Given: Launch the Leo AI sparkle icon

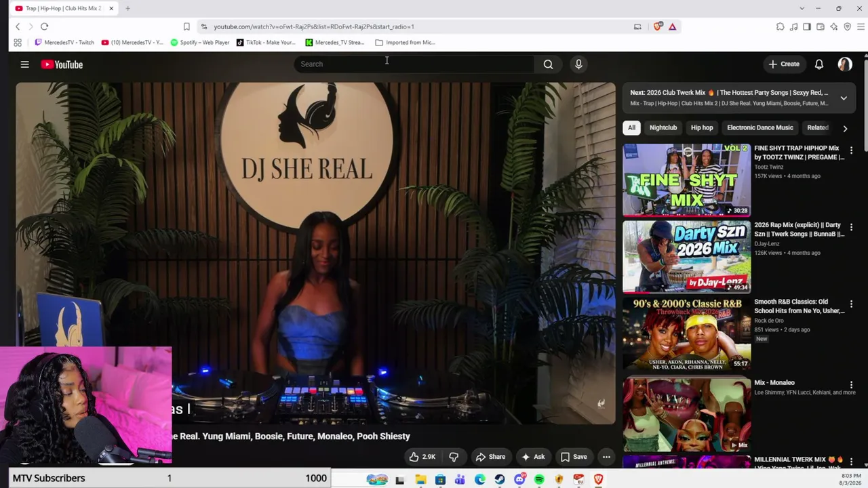Looking at the screenshot, I should tap(834, 26).
